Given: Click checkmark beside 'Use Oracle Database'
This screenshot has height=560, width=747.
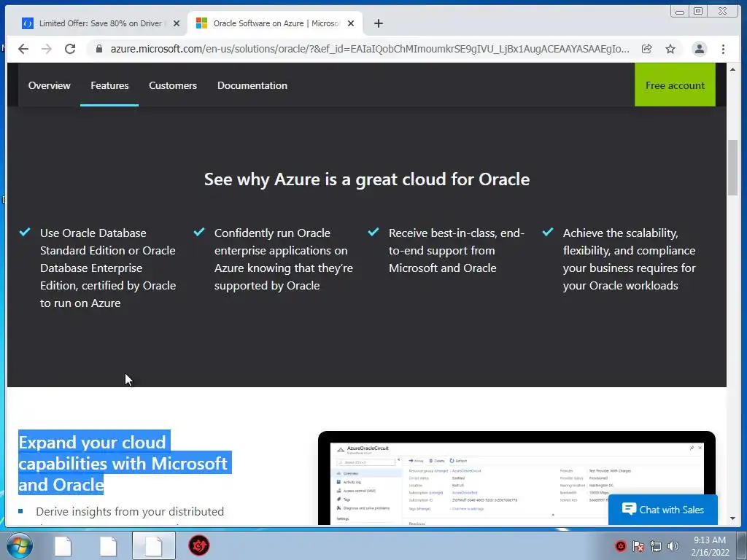Looking at the screenshot, I should click(x=25, y=232).
